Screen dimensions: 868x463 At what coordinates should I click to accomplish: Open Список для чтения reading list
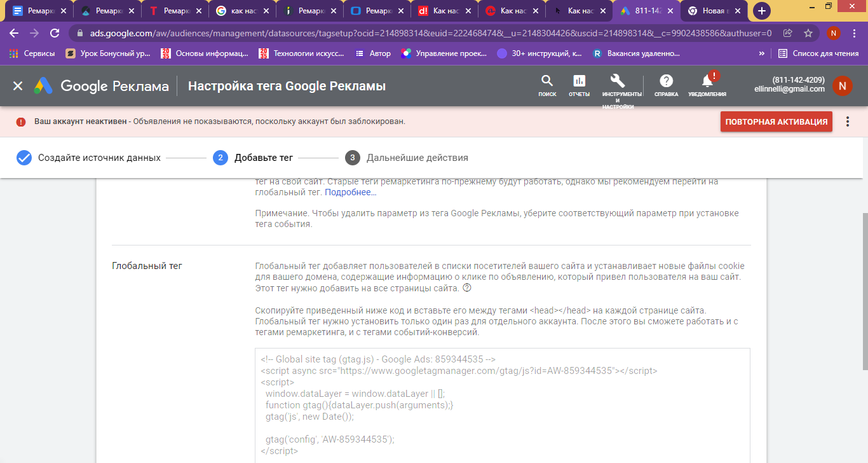[818, 53]
